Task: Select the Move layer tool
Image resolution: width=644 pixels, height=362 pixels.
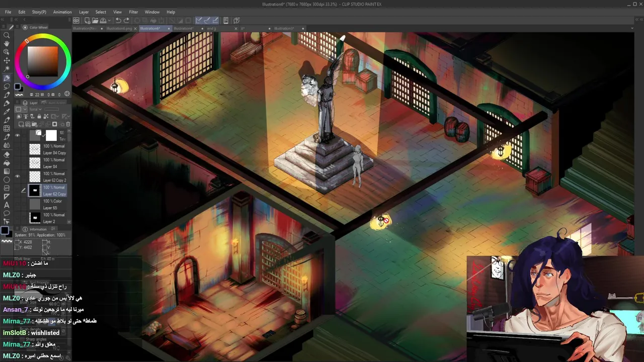Action: 7,61
